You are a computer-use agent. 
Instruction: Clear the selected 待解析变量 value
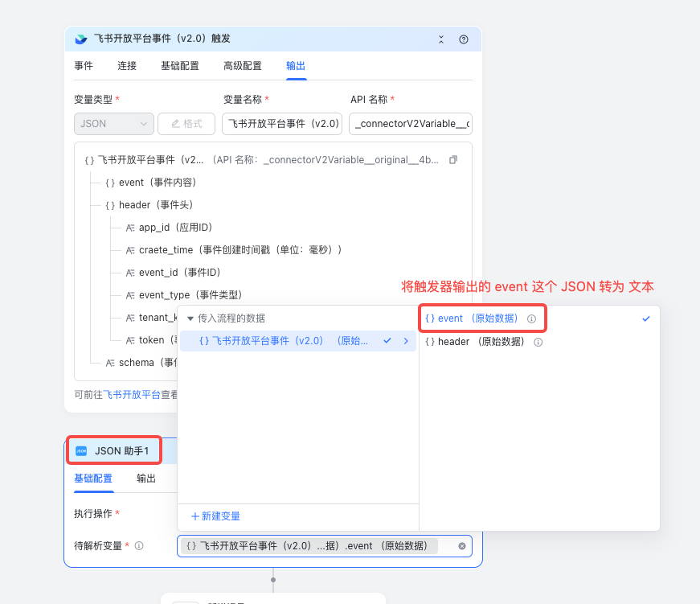click(462, 546)
